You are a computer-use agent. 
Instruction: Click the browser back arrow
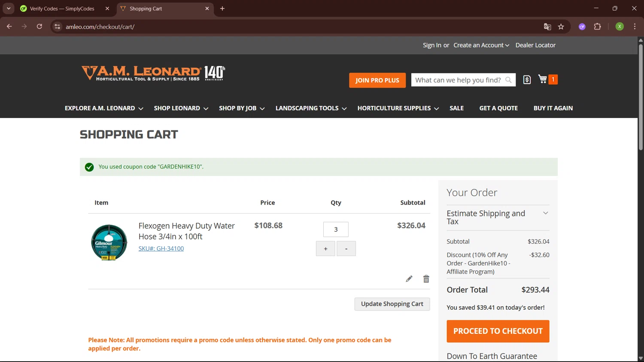(x=9, y=27)
